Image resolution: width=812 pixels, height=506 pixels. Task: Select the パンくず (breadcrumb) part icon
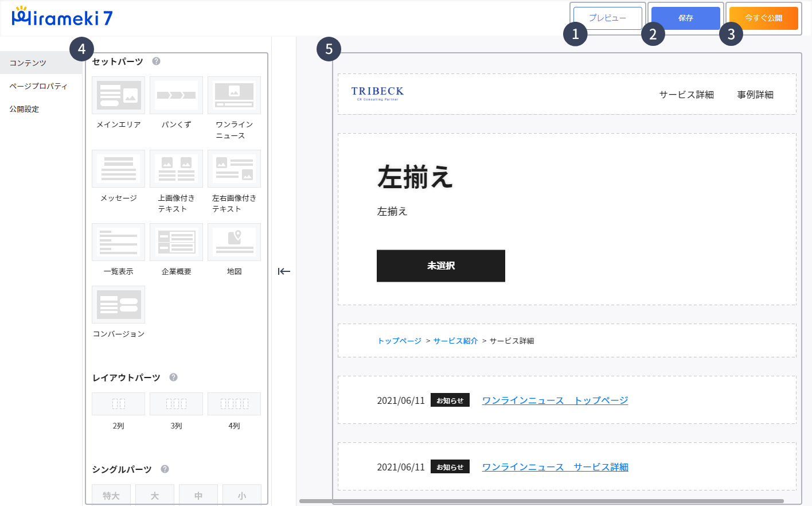pyautogui.click(x=176, y=95)
